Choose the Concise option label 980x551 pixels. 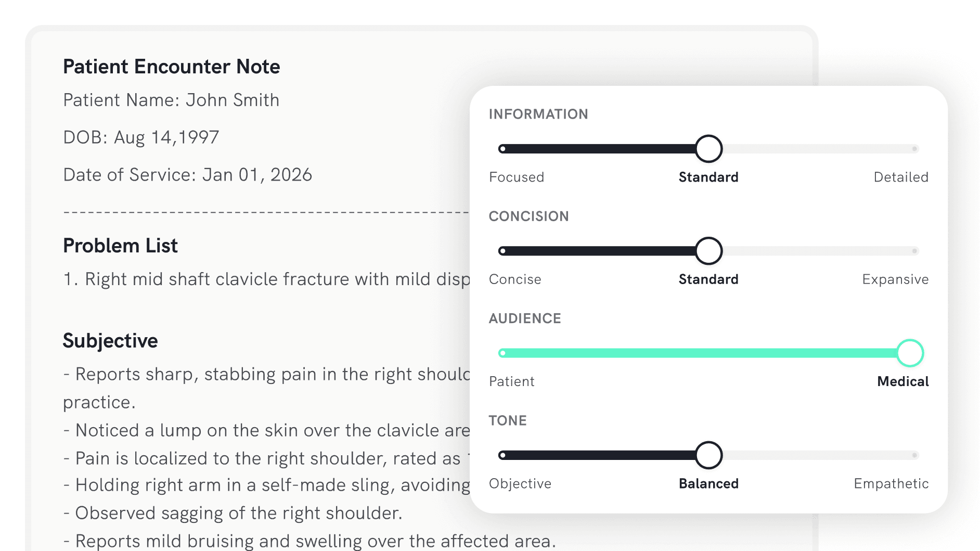pos(515,279)
